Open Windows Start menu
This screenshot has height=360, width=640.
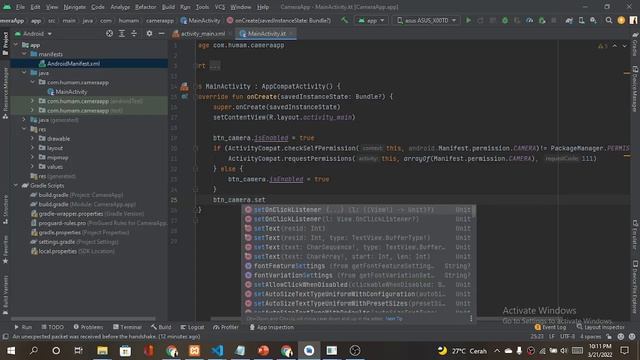(x=11, y=351)
